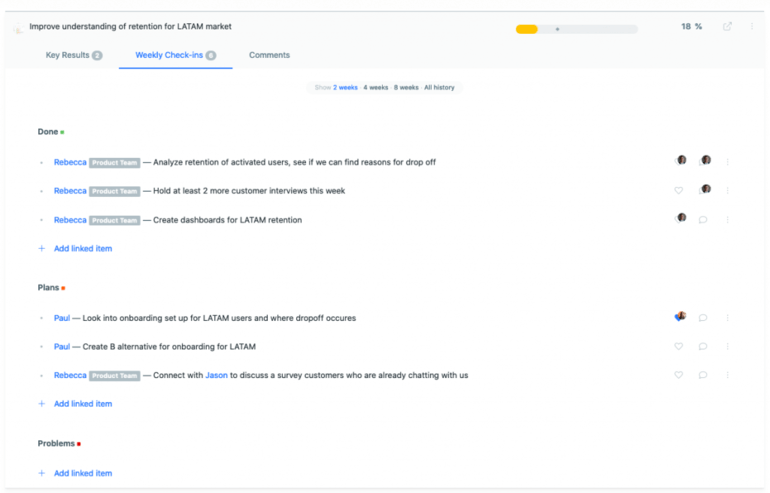Open objective's three-dot options menu
Screen dimensions: 770x493
752,26
